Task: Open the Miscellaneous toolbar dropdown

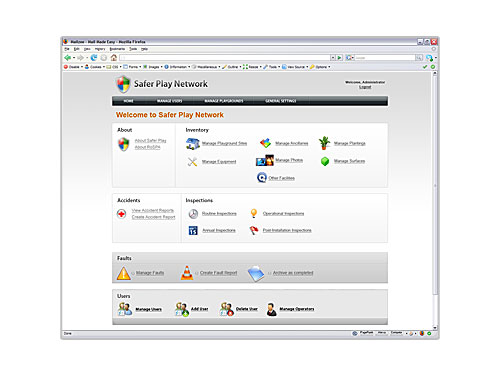Action: [206, 67]
